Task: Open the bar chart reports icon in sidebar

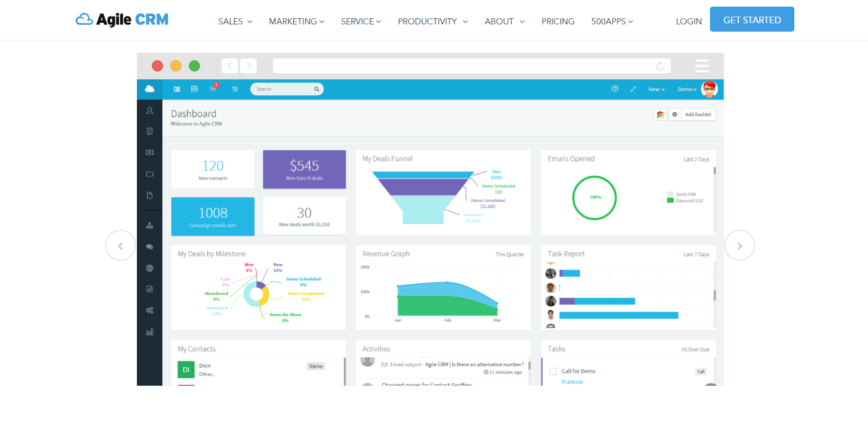Action: 150,332
